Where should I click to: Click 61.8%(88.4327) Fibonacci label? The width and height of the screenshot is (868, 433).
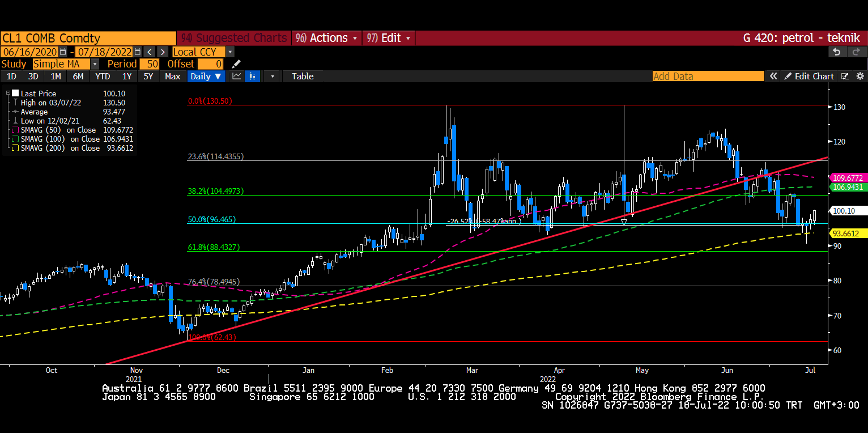click(x=214, y=247)
